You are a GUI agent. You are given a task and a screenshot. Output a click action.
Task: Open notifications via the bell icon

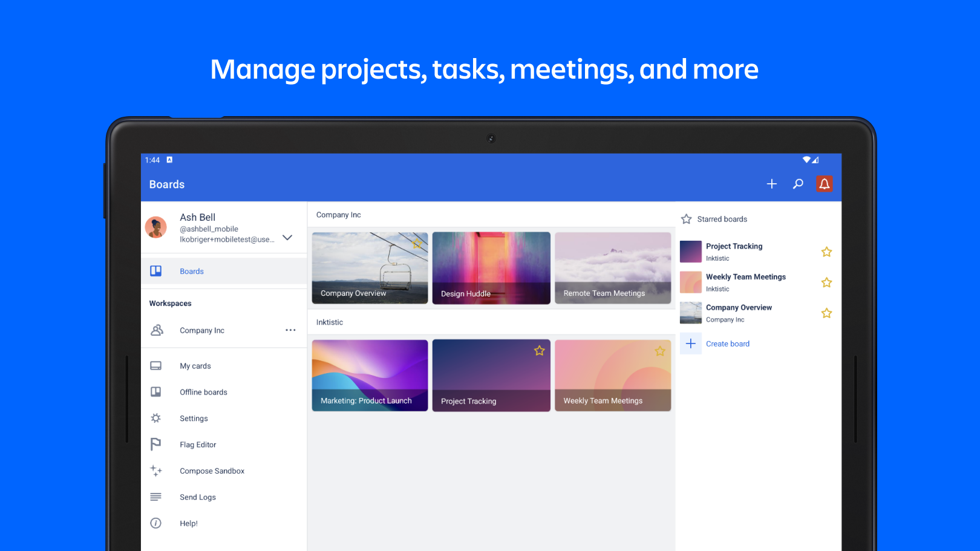(824, 183)
